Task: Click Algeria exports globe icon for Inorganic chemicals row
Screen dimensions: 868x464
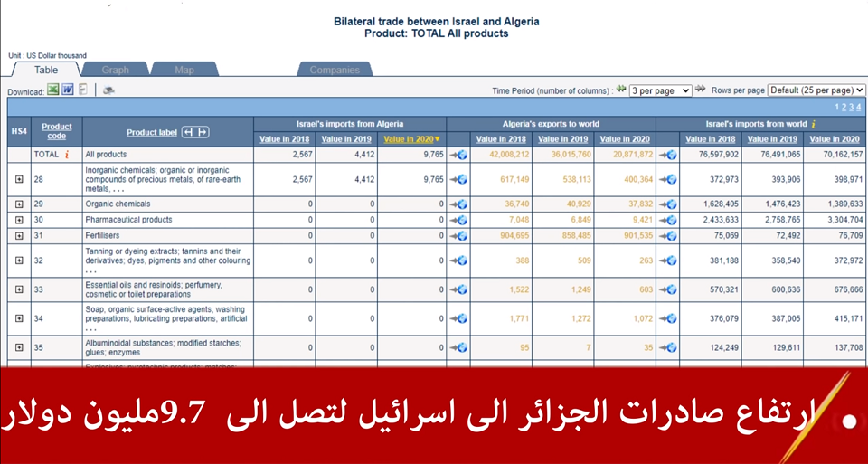Action: (x=458, y=179)
